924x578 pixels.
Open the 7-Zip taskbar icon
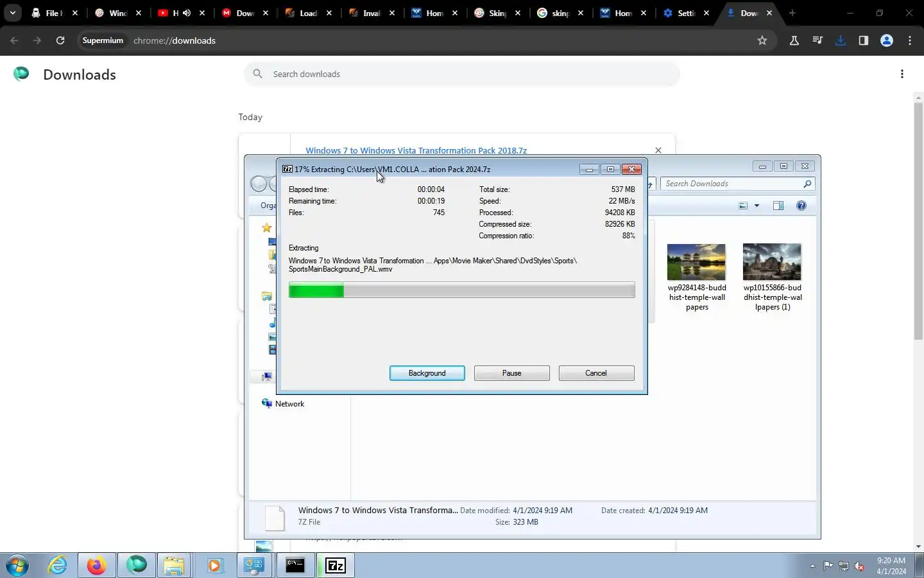[x=336, y=566]
